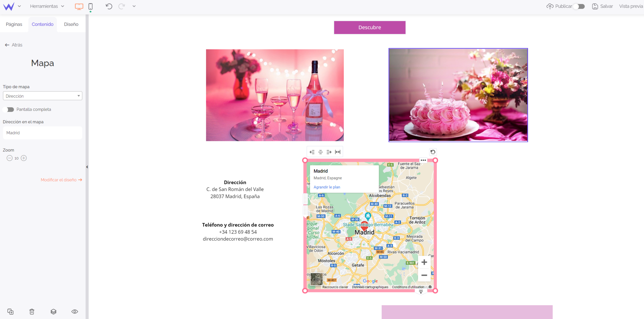The image size is (644, 319).
Task: Click Agrandir le plan link
Action: point(327,187)
